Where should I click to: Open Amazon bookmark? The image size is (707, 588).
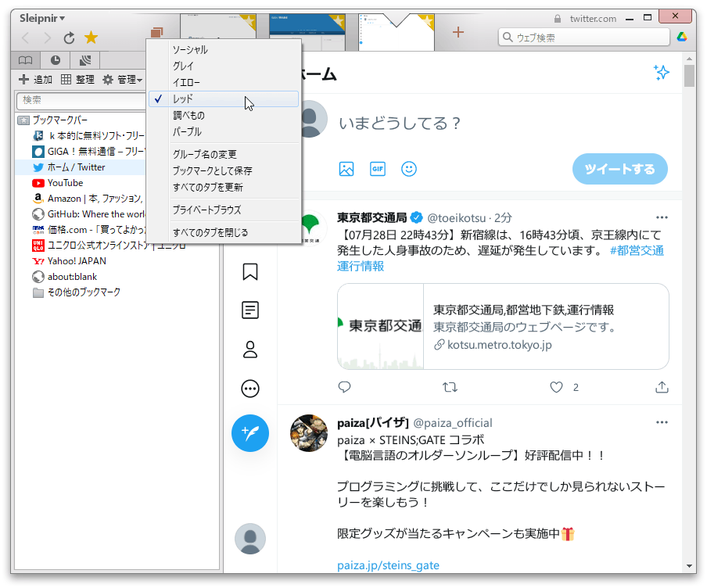tap(89, 199)
